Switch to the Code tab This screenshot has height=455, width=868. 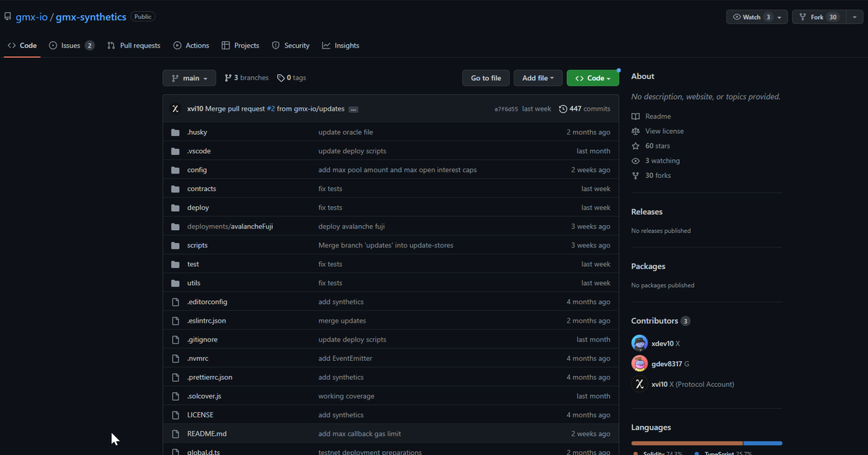[22, 46]
